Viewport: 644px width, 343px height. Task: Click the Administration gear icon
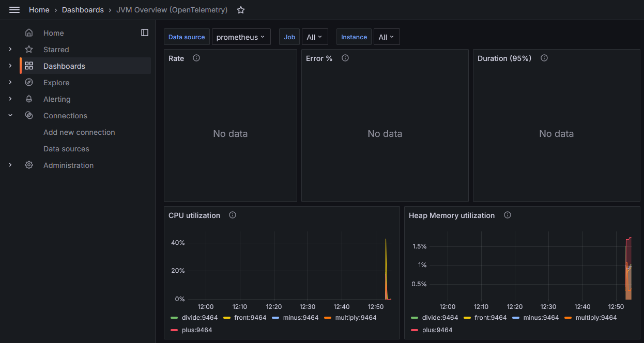tap(29, 165)
